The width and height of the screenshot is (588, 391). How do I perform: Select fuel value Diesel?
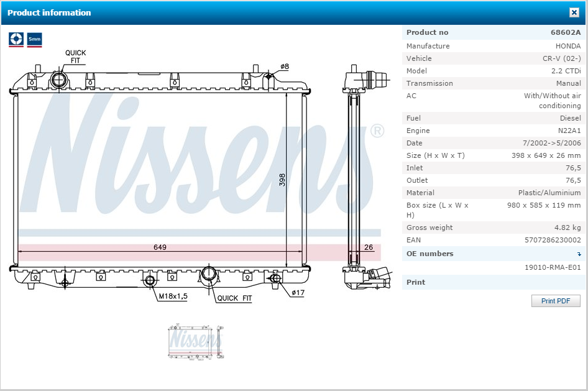pyautogui.click(x=571, y=118)
